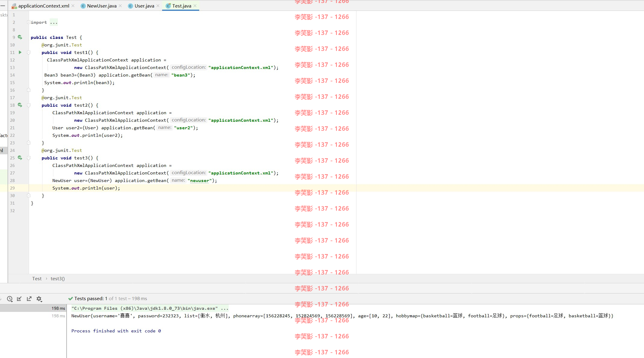Click System.out.println(user) on line 29

tap(86, 188)
